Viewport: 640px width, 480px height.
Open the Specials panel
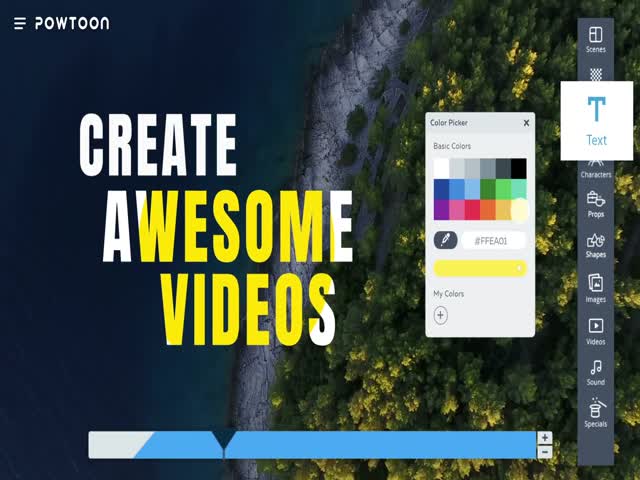(x=595, y=413)
